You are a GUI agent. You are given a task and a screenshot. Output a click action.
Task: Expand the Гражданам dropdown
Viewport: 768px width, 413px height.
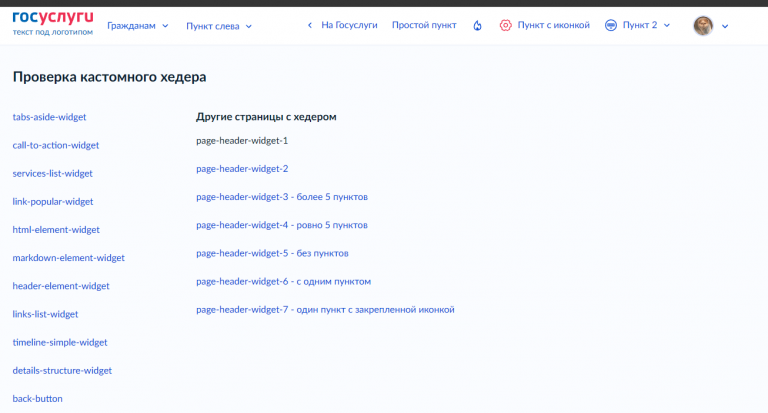tap(138, 26)
